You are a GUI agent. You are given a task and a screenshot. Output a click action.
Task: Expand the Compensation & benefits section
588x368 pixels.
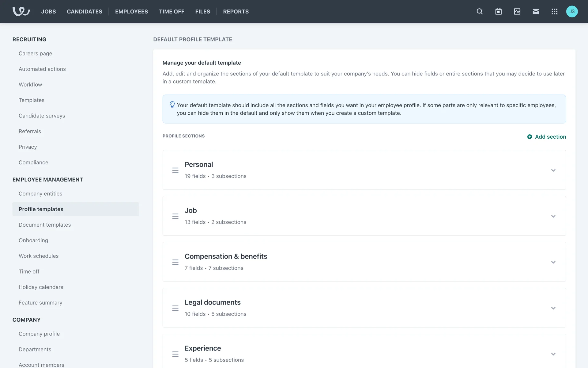(553, 262)
